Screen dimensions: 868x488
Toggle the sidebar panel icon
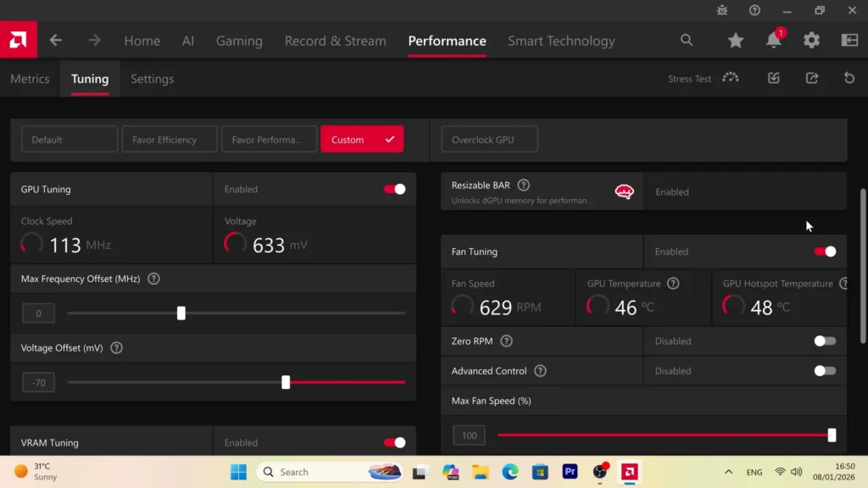[849, 40]
